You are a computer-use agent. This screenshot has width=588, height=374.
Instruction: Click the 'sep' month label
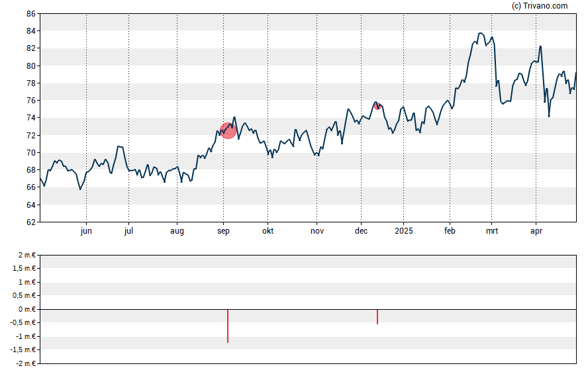point(224,231)
